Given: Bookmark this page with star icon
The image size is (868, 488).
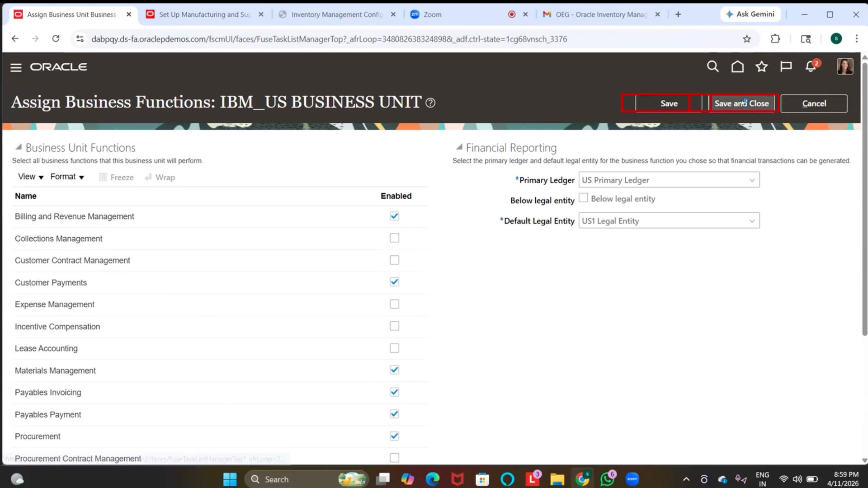Looking at the screenshot, I should coord(747,39).
